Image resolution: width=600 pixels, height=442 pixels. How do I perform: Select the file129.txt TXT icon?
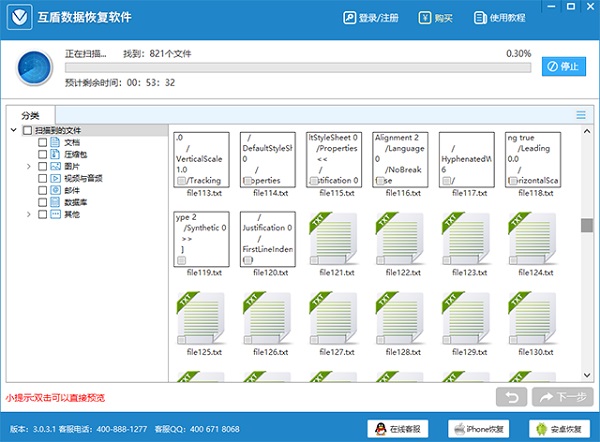pos(466,318)
